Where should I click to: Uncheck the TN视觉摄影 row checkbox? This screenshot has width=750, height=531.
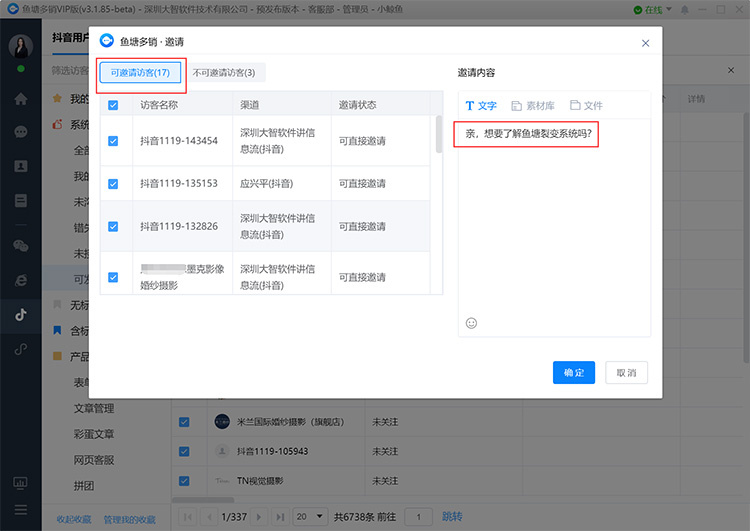pyautogui.click(x=184, y=481)
